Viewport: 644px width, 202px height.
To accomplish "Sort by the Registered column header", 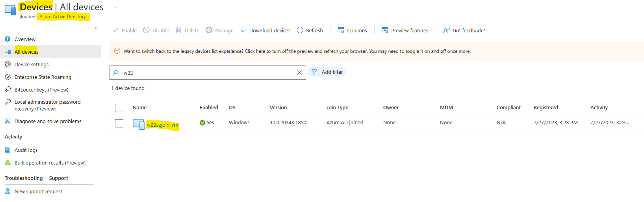I will click(546, 107).
